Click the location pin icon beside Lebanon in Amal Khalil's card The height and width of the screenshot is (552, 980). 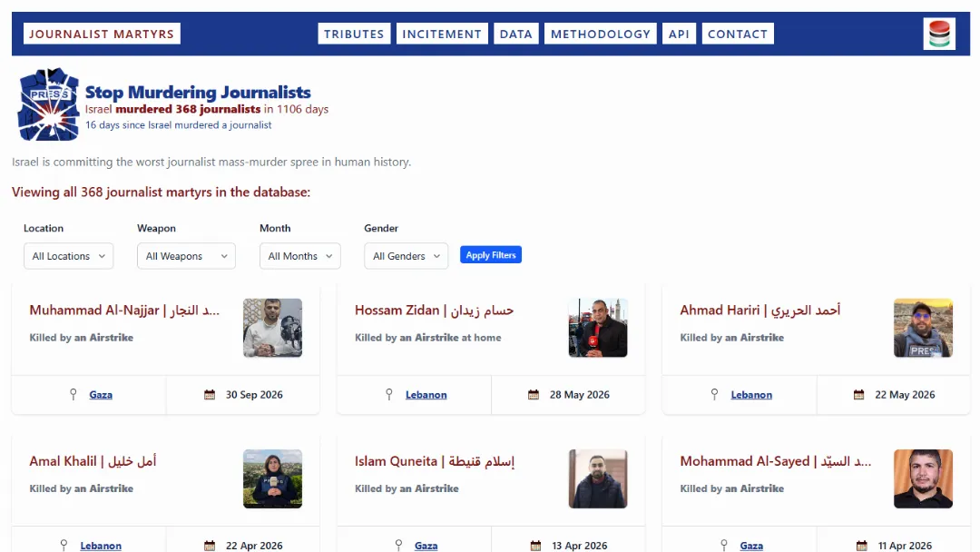coord(64,546)
